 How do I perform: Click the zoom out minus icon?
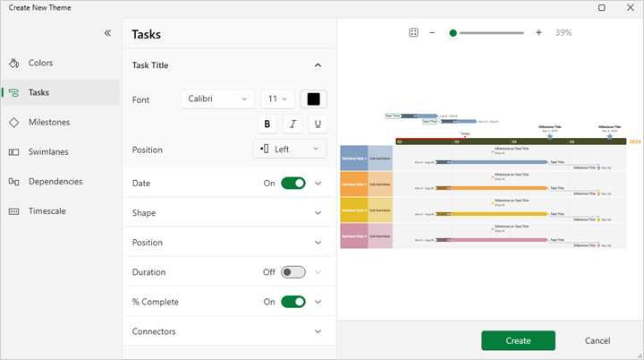tap(432, 32)
